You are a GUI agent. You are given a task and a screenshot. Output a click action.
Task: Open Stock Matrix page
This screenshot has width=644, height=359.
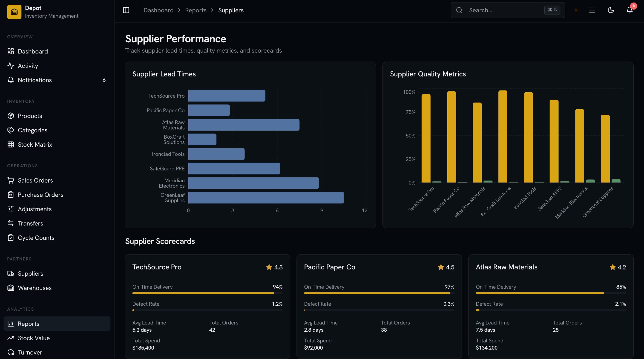[x=57, y=144]
